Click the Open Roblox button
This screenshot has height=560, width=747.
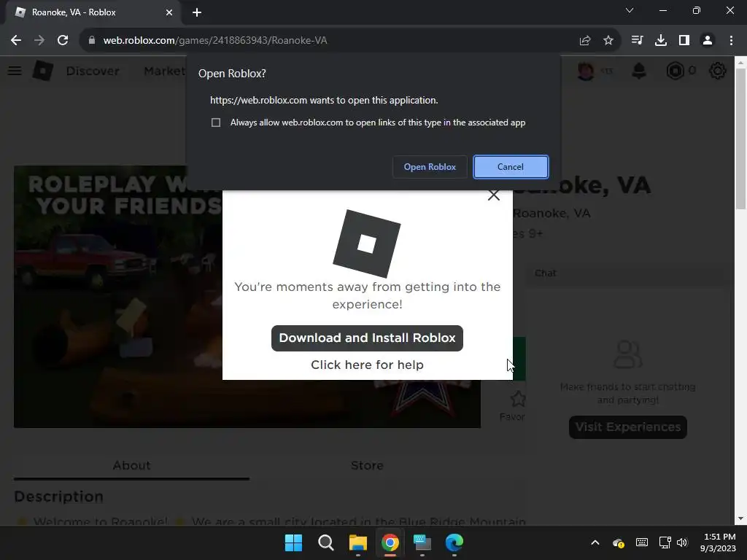(x=430, y=167)
